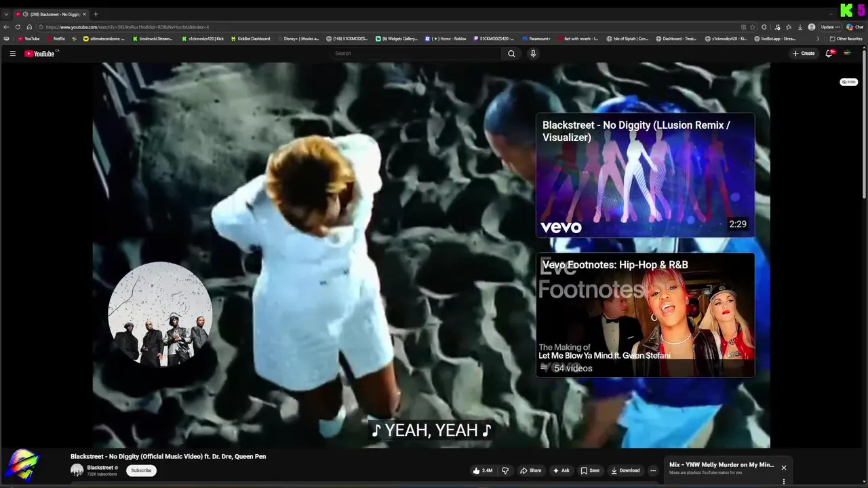Click Mix - YNW Melly Murder title
Screen dimensions: 868x488
point(722,465)
